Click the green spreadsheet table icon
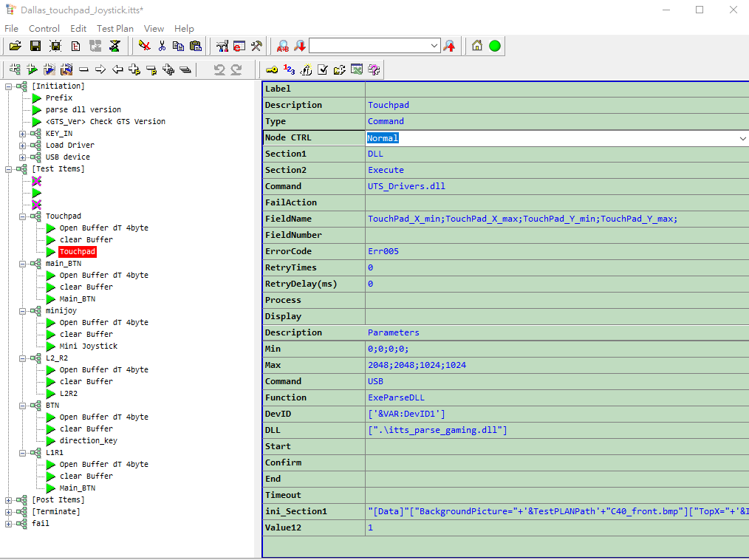749x560 pixels. 357,69
